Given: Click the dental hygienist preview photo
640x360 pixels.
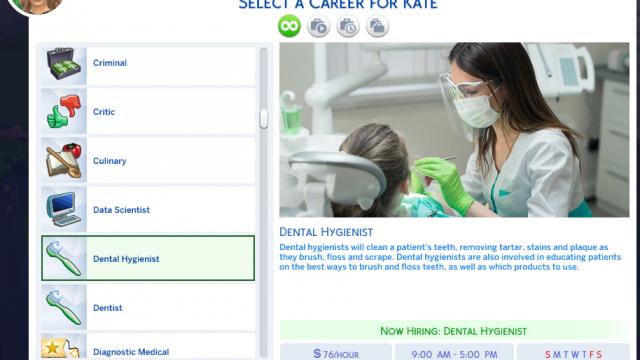Looking at the screenshot, I should pyautogui.click(x=454, y=130).
